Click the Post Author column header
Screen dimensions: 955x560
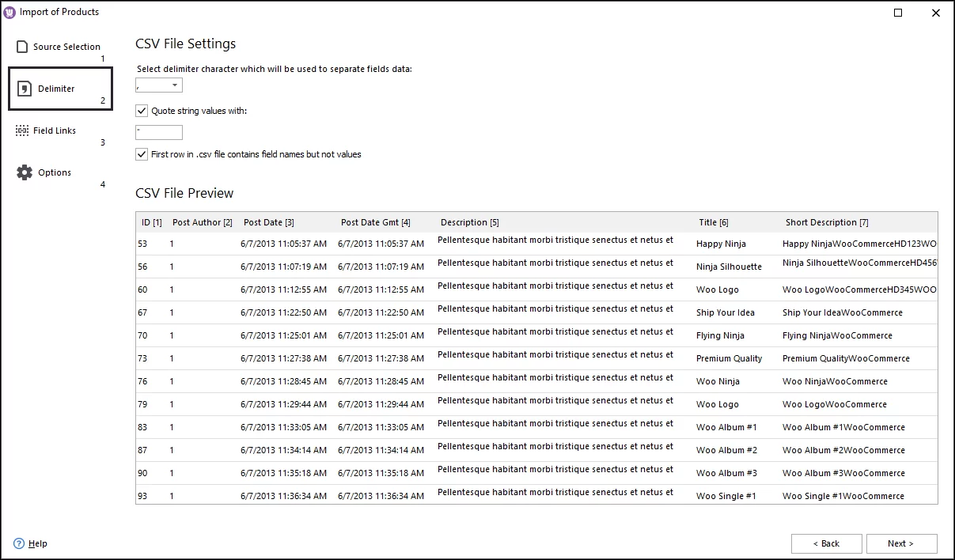tap(202, 222)
